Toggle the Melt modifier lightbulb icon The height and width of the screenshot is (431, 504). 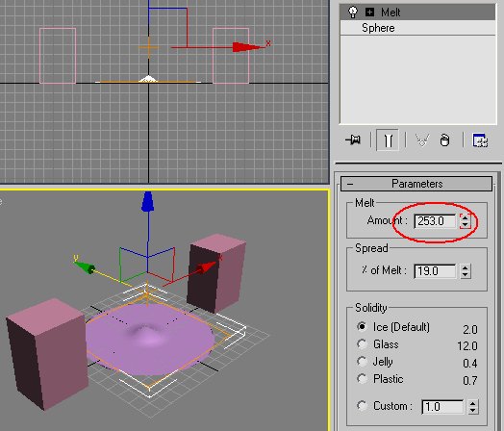[x=353, y=13]
